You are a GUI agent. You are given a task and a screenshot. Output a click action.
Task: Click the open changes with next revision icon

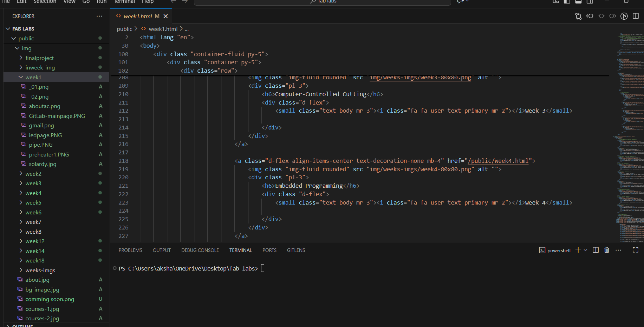coord(613,16)
